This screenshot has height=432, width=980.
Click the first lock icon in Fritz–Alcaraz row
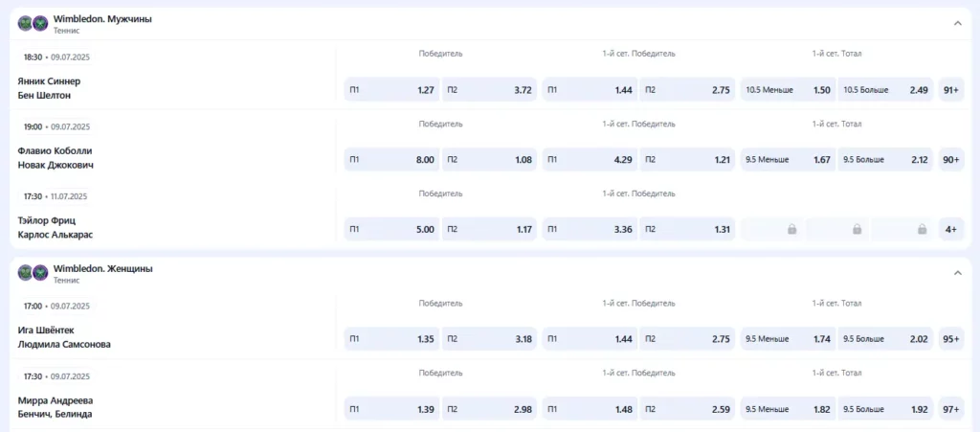click(x=791, y=230)
